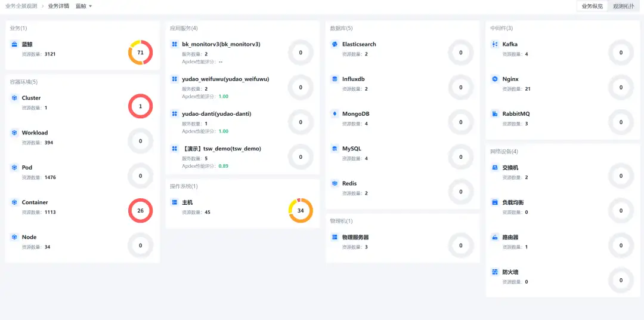Click the 容器环境(5) section heading
The image size is (644, 320).
click(x=24, y=82)
